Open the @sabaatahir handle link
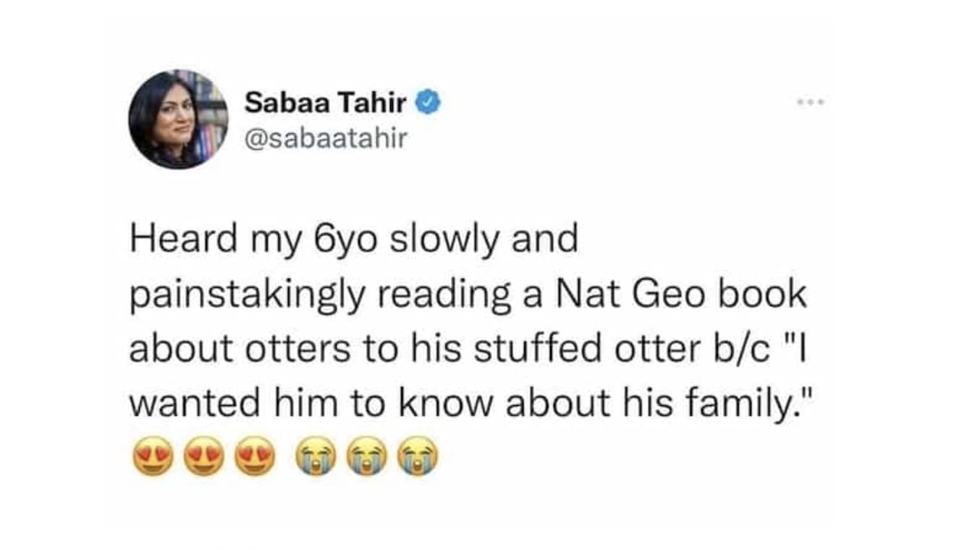 click(x=326, y=136)
